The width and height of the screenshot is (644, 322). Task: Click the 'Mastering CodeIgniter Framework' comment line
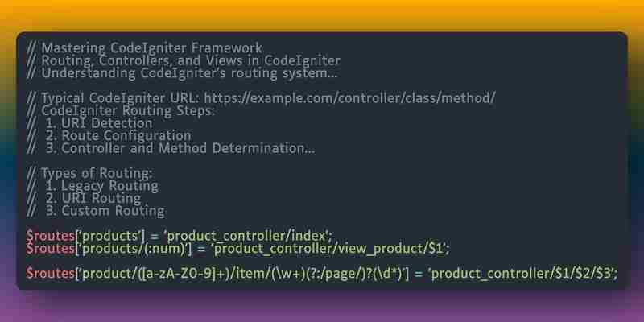144,48
